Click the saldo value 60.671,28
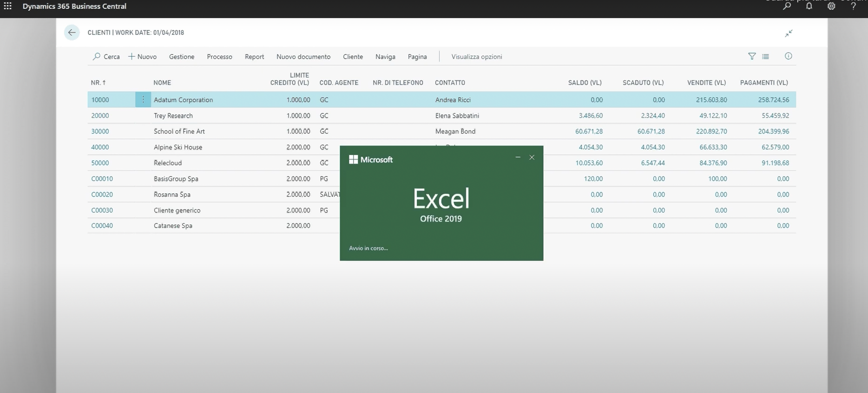The image size is (868, 393). (x=589, y=131)
